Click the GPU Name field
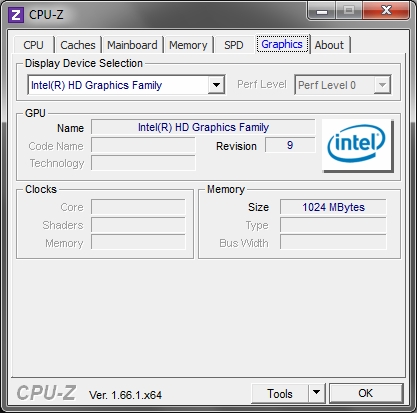The image size is (417, 413). (203, 127)
